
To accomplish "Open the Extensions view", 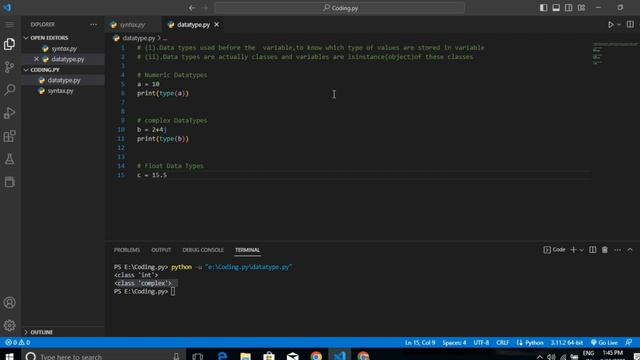I will tap(9, 136).
